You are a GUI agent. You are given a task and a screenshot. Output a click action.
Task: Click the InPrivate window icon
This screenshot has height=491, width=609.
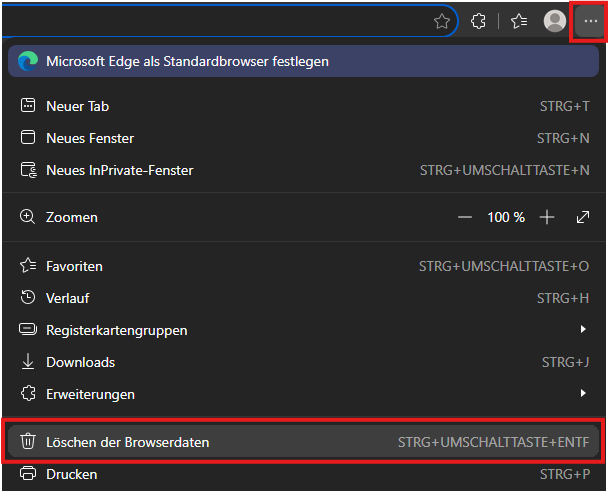pos(29,170)
